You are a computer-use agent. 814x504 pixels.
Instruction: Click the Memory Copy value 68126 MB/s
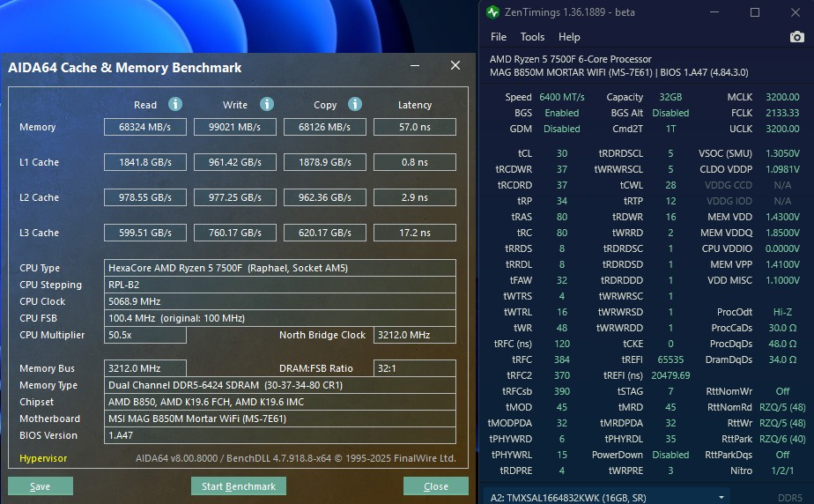325,127
